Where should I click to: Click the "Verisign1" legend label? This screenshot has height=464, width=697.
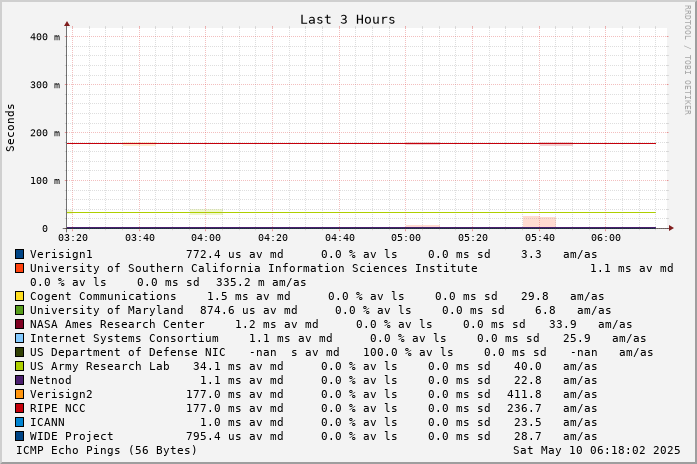61,254
